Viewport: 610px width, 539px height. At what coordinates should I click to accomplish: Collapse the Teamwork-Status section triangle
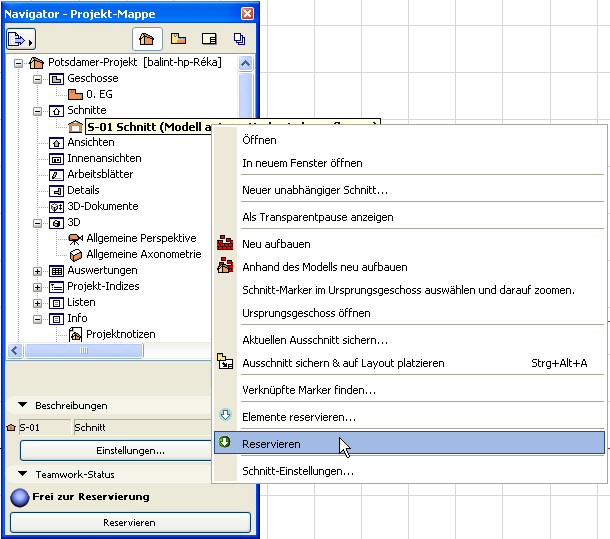point(23,474)
